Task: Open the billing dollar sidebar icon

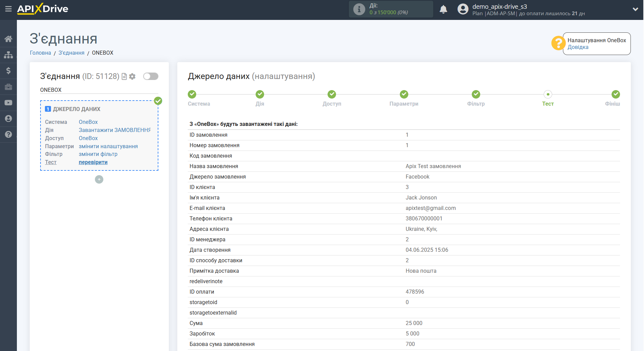Action: click(x=8, y=71)
